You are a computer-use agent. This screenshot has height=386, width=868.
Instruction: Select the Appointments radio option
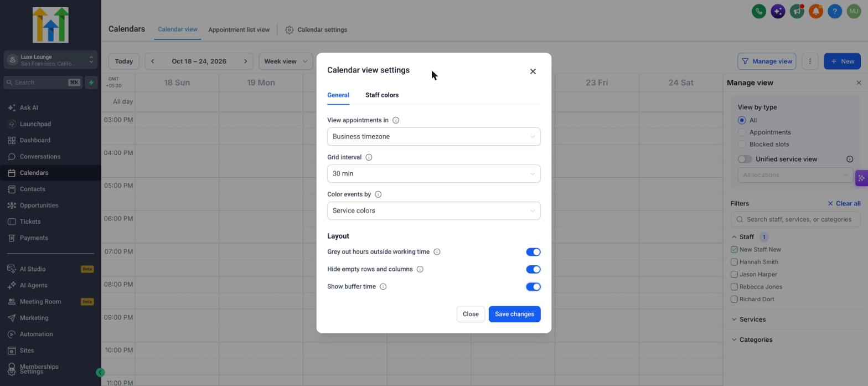pyautogui.click(x=742, y=132)
